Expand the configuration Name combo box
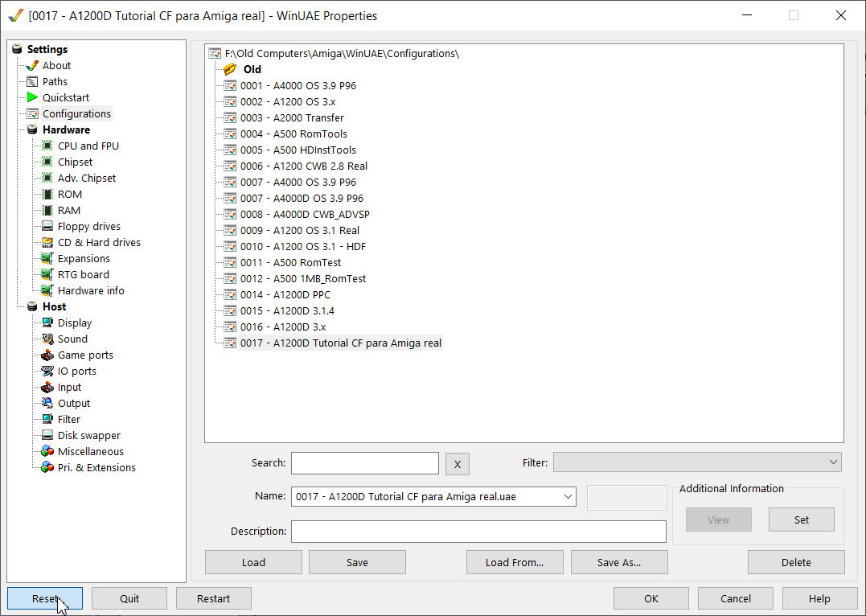 [x=568, y=497]
